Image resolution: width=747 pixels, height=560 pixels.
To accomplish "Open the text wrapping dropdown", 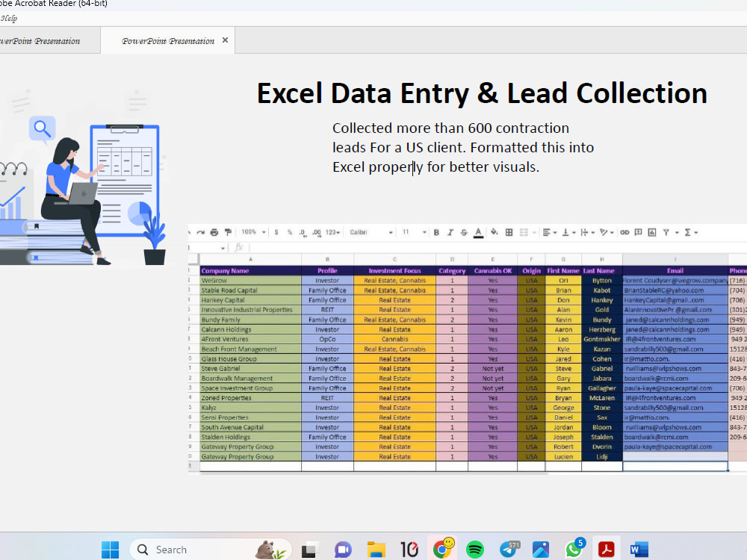I will (587, 232).
